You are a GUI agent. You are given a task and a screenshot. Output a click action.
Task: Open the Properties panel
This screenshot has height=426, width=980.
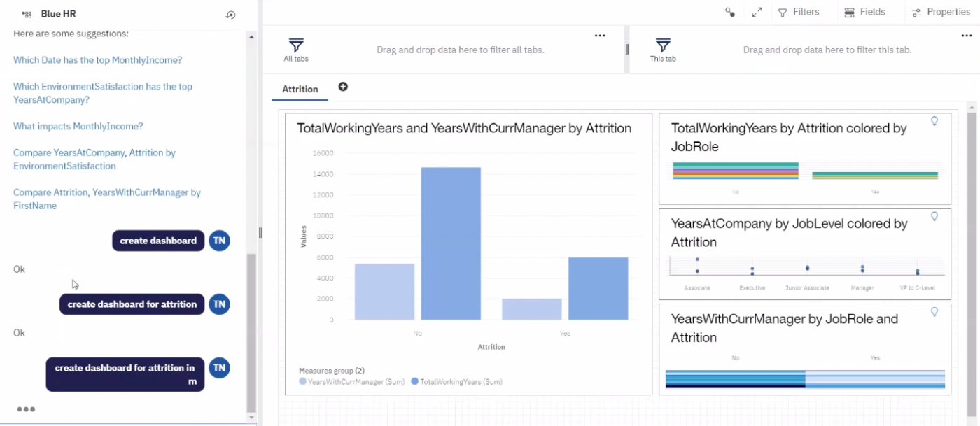pos(941,12)
